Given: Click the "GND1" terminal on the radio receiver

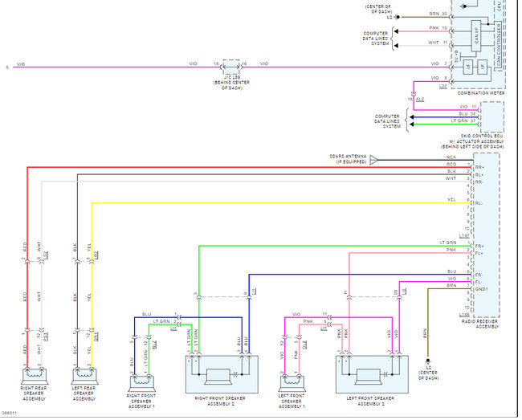Looking at the screenshot, I should click(481, 289).
